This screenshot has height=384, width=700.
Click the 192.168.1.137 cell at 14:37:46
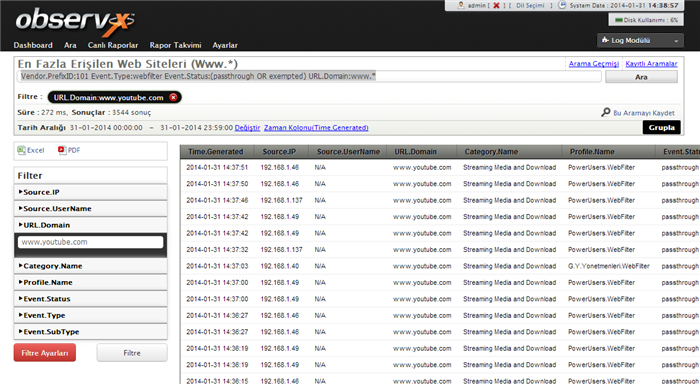point(281,200)
